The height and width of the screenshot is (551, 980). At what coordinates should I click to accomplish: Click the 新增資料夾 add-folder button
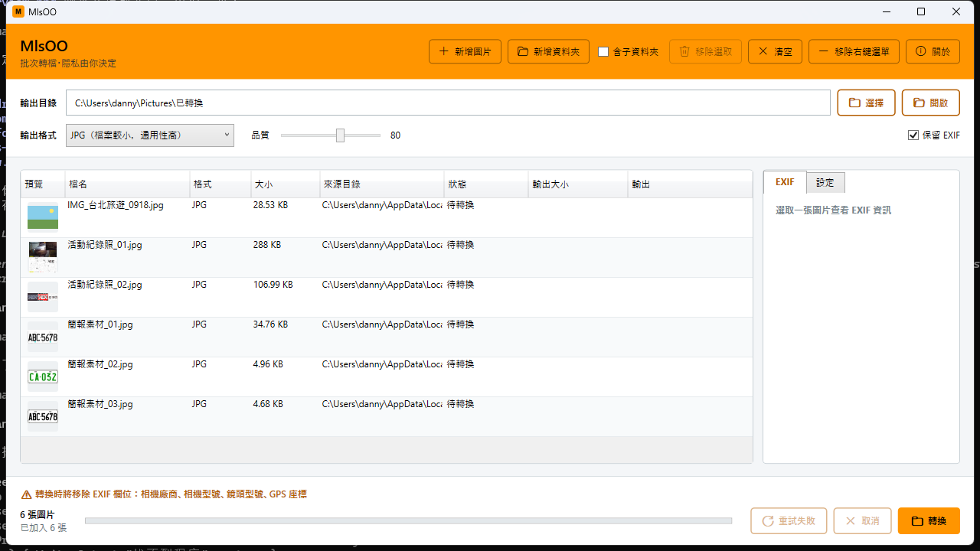tap(548, 52)
